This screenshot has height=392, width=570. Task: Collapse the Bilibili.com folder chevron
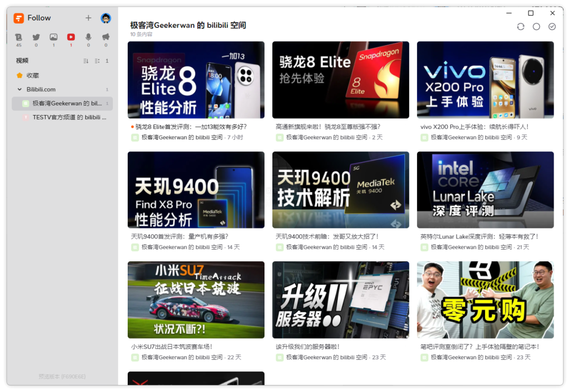tap(20, 89)
